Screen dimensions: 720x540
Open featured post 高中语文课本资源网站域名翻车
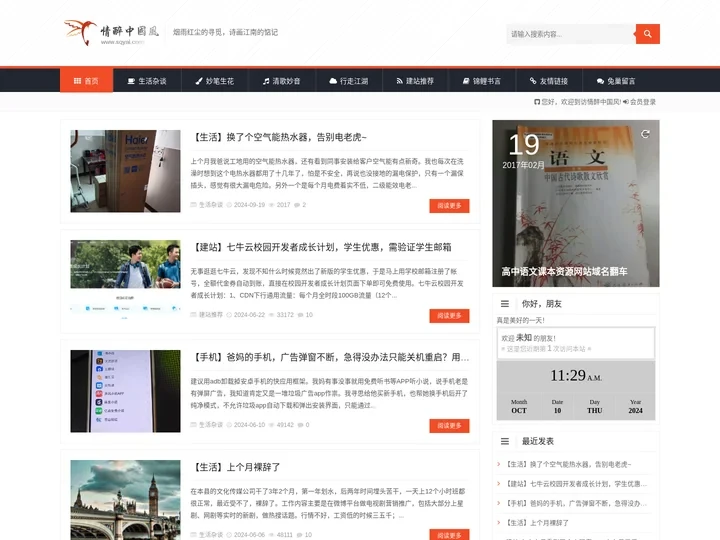[564, 271]
